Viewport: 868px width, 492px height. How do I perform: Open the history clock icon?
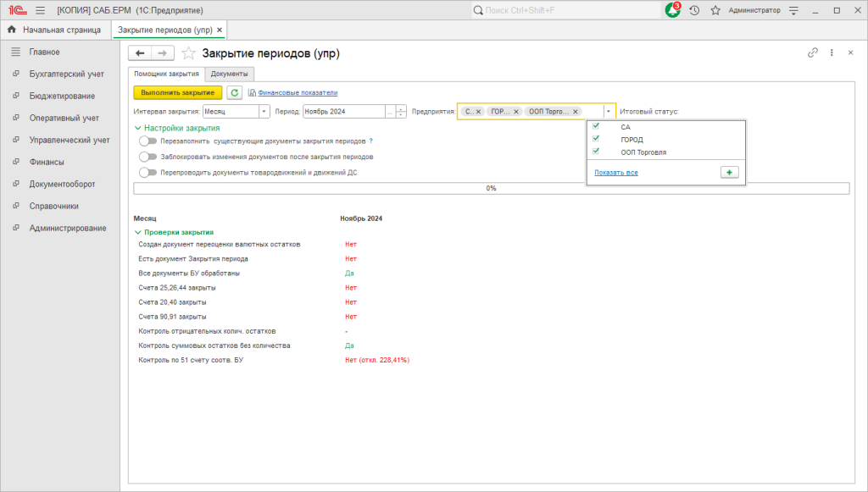[694, 10]
